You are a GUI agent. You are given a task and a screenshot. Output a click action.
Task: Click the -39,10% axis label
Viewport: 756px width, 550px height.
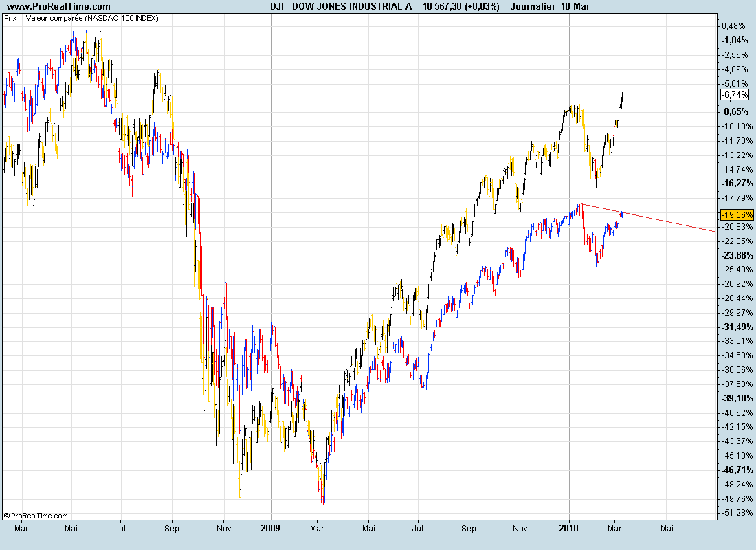click(737, 399)
